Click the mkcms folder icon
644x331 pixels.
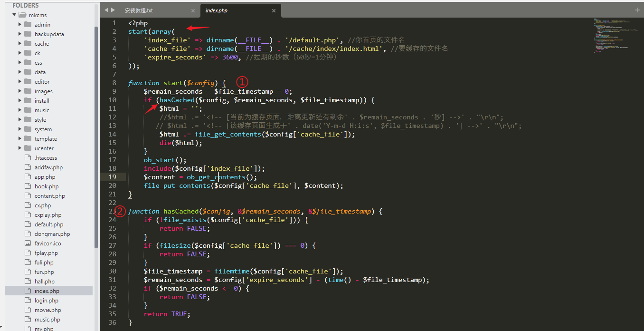point(22,15)
